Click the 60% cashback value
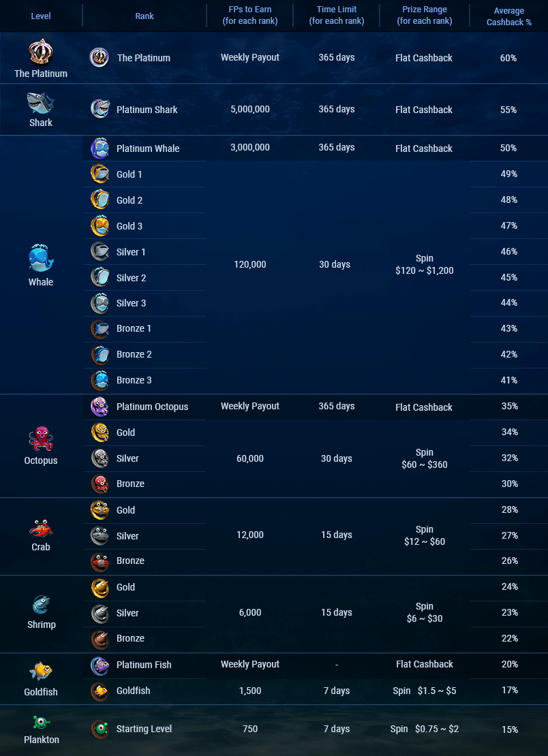This screenshot has width=548, height=756. (x=508, y=58)
